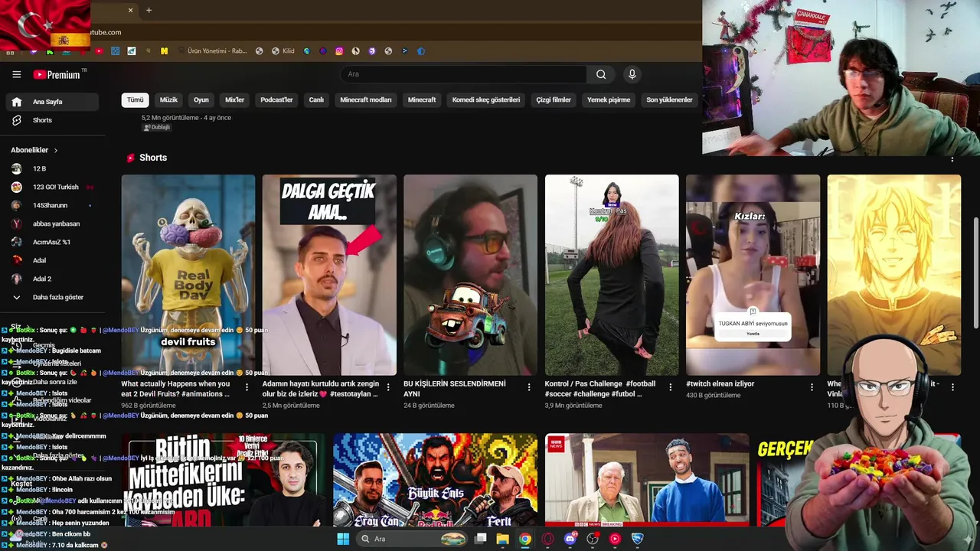Open 'Kontrol / Pas Challenge' title
This screenshot has height=551, width=980.
tap(600, 389)
